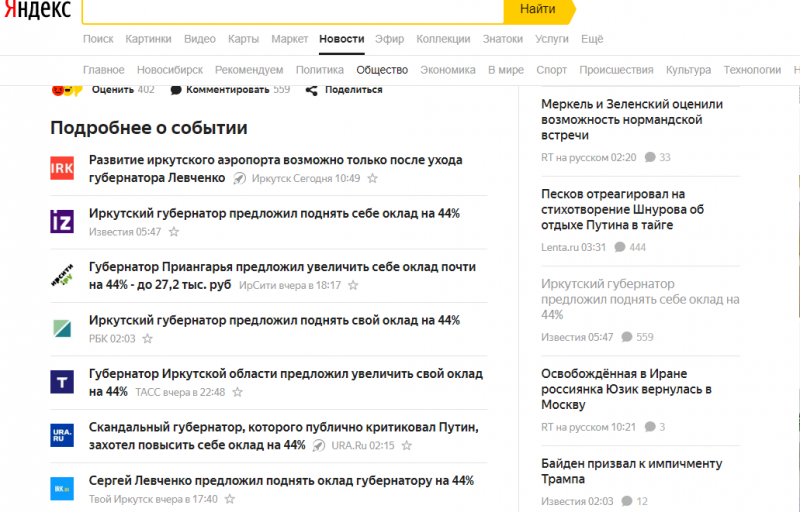Open the Рекомендуем news category

click(249, 70)
